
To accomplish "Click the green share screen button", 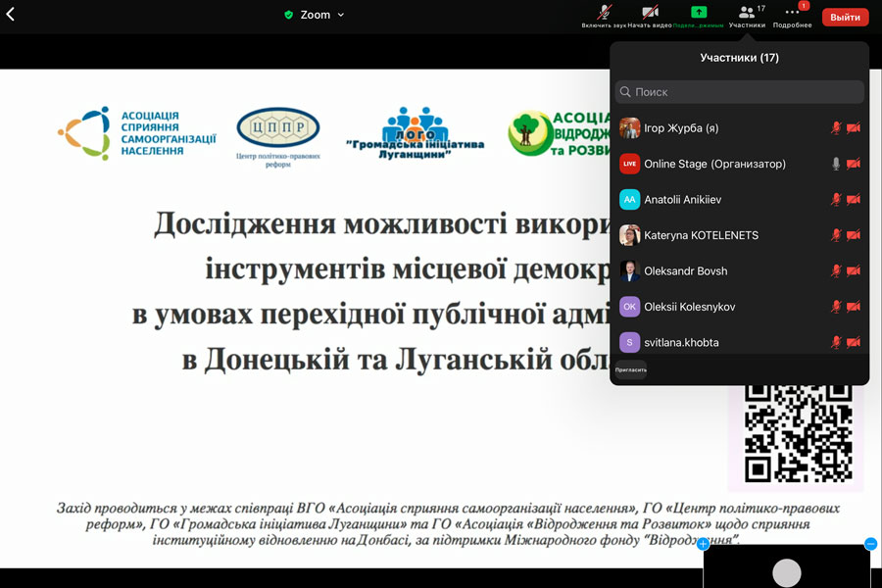I will [x=699, y=16].
